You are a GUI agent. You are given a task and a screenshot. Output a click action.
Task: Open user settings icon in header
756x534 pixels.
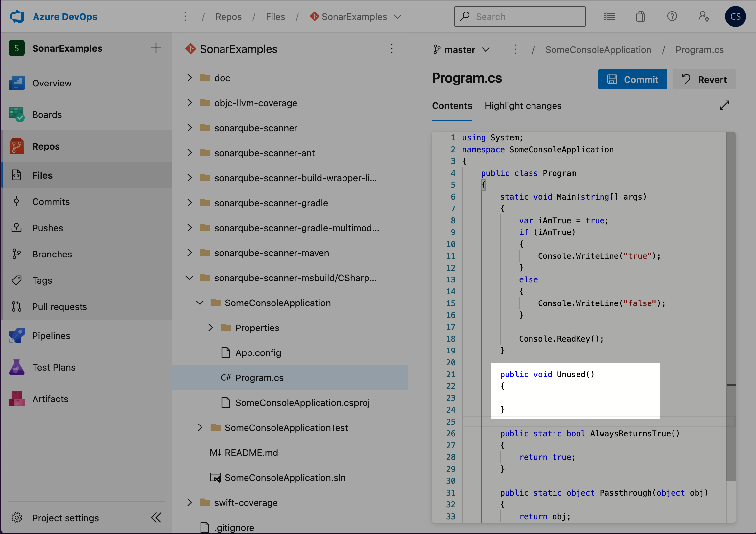[704, 16]
